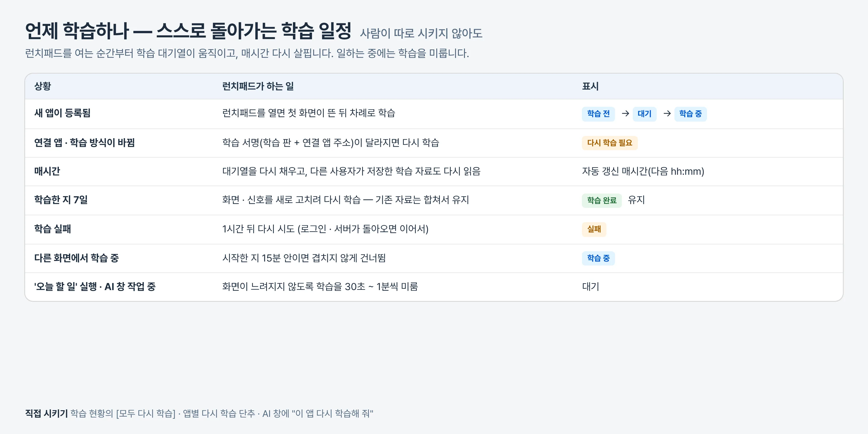Screen dimensions: 868x434
Task: Click '자동 갱신 매시간(다음 hh:mm)' text
Action: pos(643,172)
